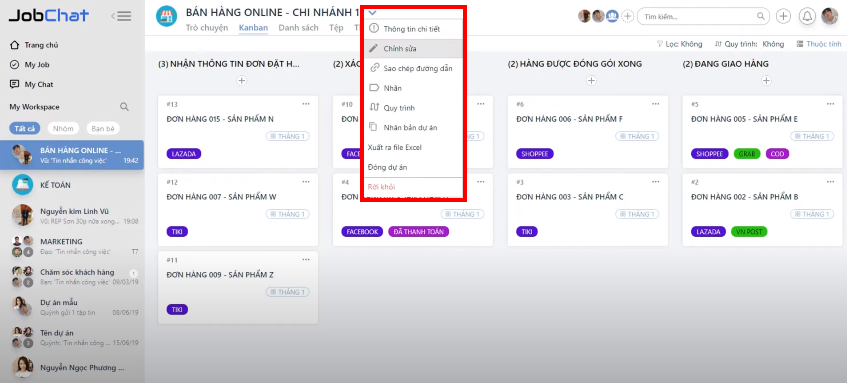Choose Sao chép đường dẫn menu item
847x383 pixels.
pyautogui.click(x=413, y=68)
